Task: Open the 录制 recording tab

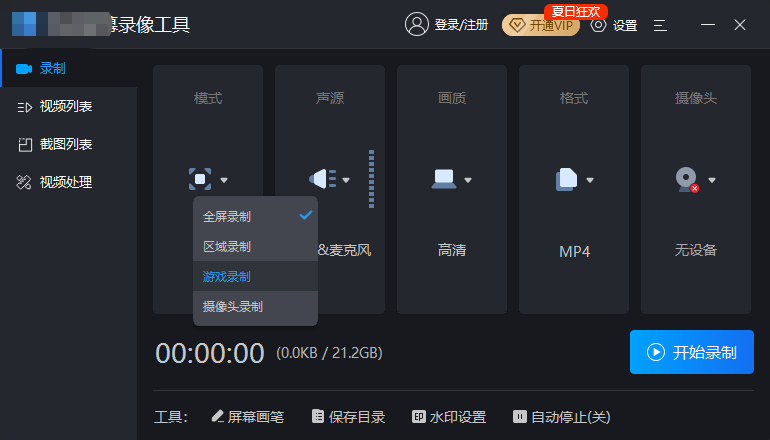Action: [69, 68]
